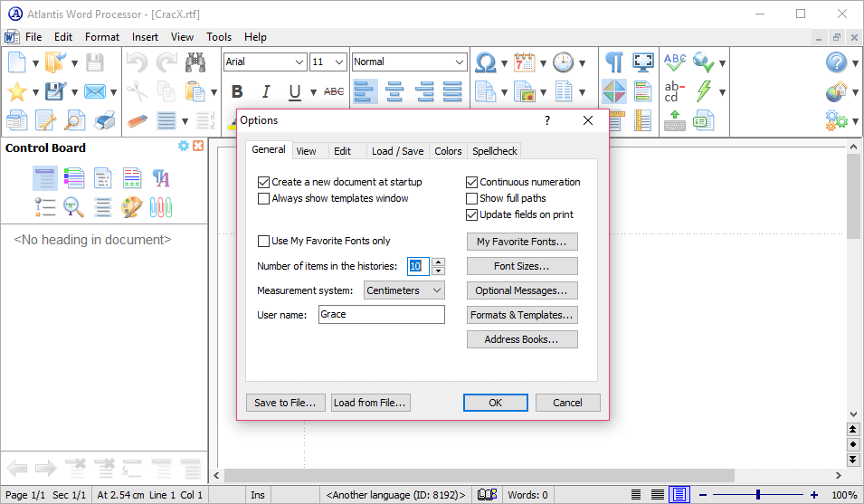Open the Arial font name dropdown
This screenshot has height=504, width=864.
point(299,62)
